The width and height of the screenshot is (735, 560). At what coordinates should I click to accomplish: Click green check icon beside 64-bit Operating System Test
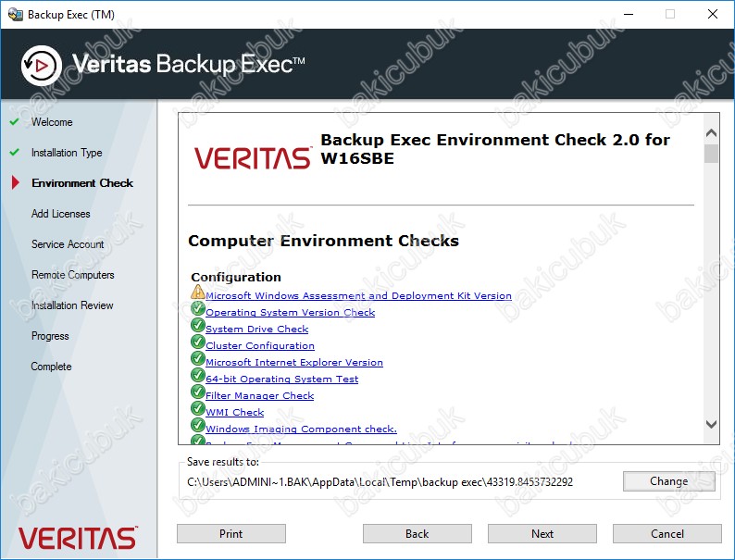198,376
